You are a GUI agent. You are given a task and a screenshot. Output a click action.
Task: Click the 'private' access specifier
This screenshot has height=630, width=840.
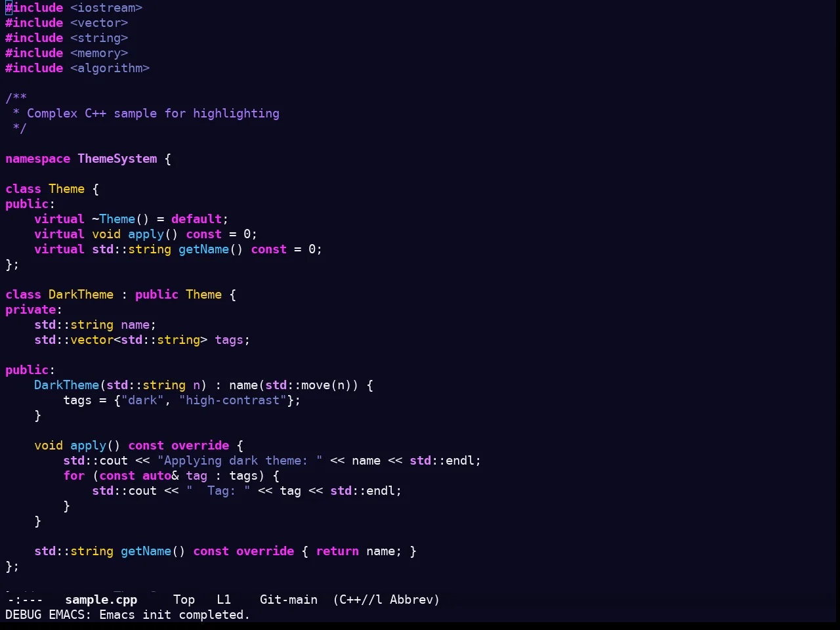coord(31,310)
